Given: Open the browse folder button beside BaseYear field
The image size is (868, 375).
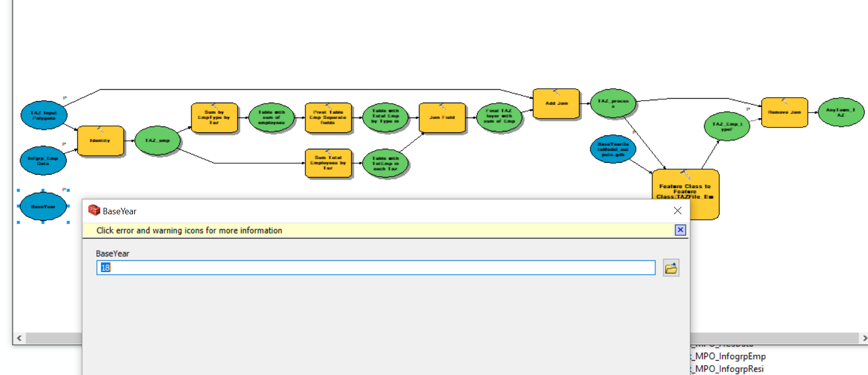Looking at the screenshot, I should pos(671,268).
